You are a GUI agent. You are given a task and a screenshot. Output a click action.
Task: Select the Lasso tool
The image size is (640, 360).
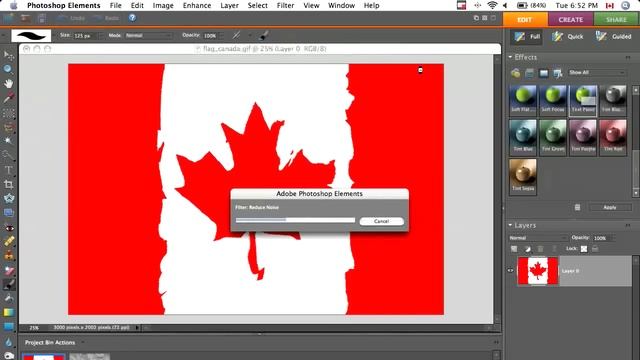[8, 127]
